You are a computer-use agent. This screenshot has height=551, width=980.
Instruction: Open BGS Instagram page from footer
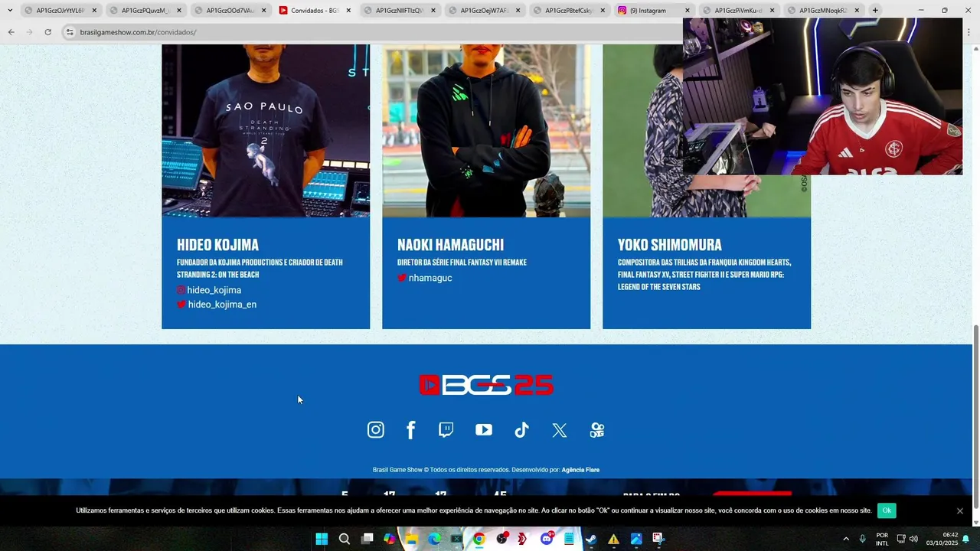375,430
